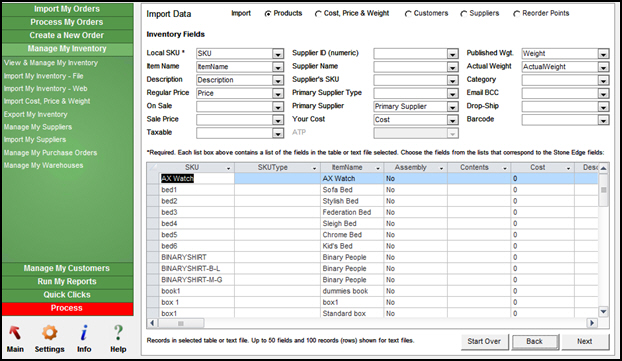The width and height of the screenshot is (622, 361).
Task: Click View & Manage My Inventory link
Action: click(51, 63)
